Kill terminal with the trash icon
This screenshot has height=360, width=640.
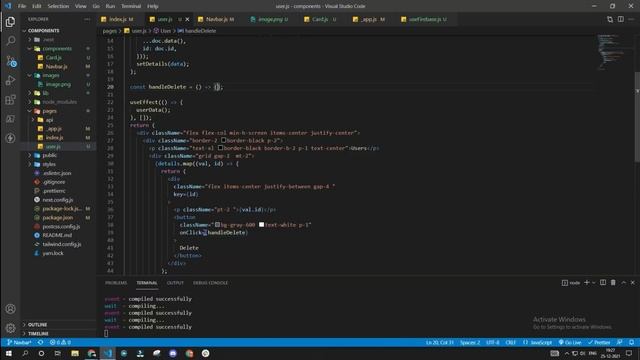tap(613, 282)
